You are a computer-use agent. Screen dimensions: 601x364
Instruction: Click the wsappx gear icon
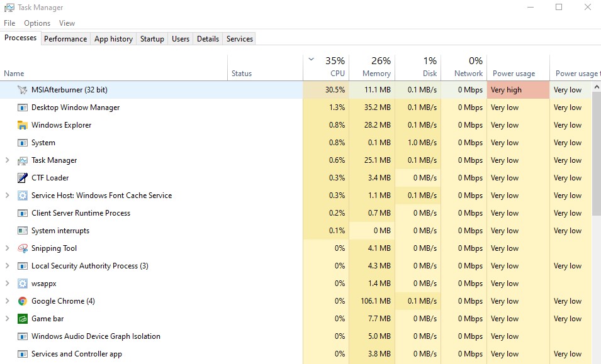tap(23, 284)
